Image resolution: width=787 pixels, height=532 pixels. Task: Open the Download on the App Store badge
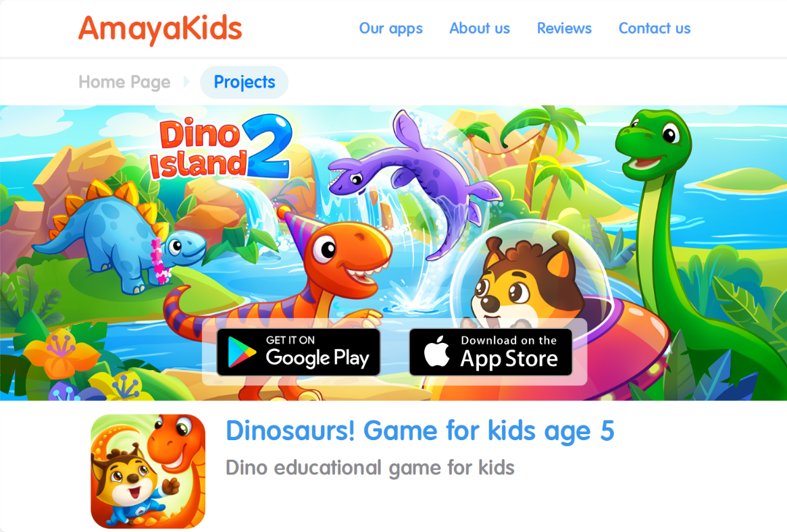click(491, 352)
